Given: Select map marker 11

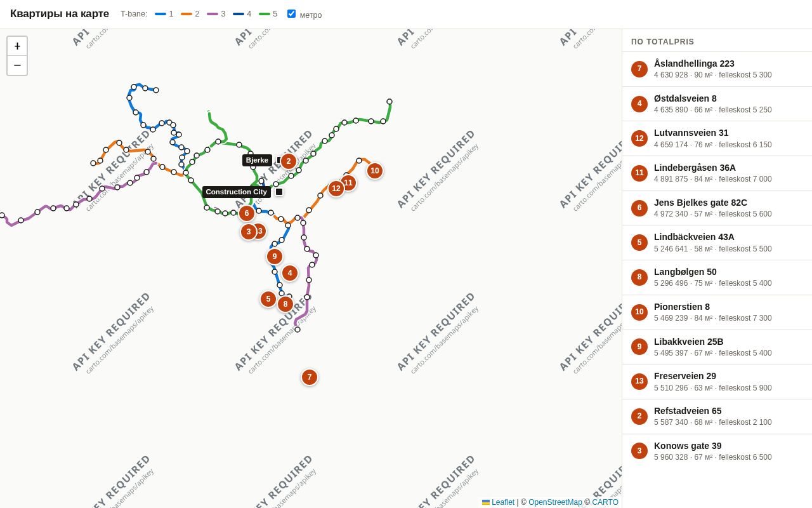Looking at the screenshot, I should (x=348, y=183).
